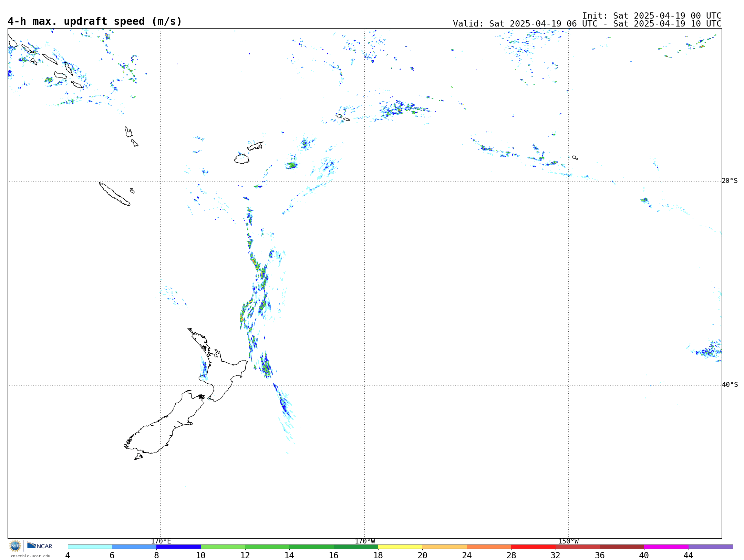Click the colorbar tick label 10
Image resolution: width=744 pixels, height=560 pixels.
[201, 555]
